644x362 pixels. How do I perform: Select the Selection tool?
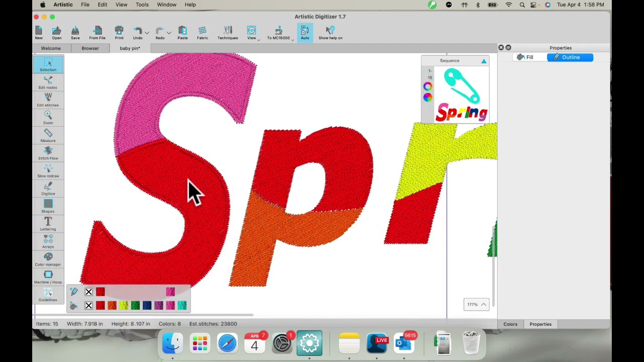[48, 64]
